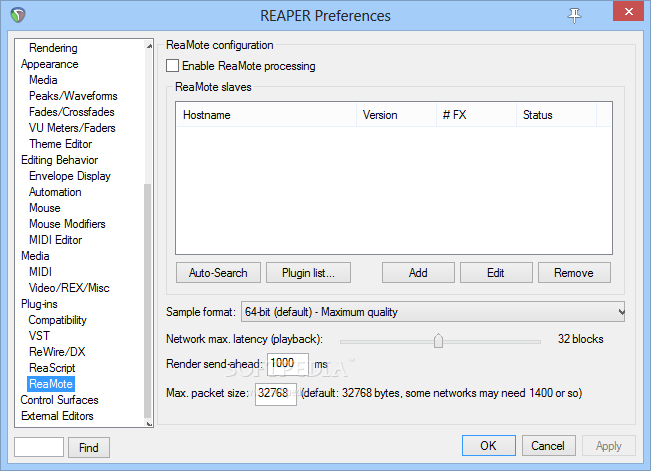Open VU Meters/Faders settings
The image size is (651, 471).
coord(72,128)
